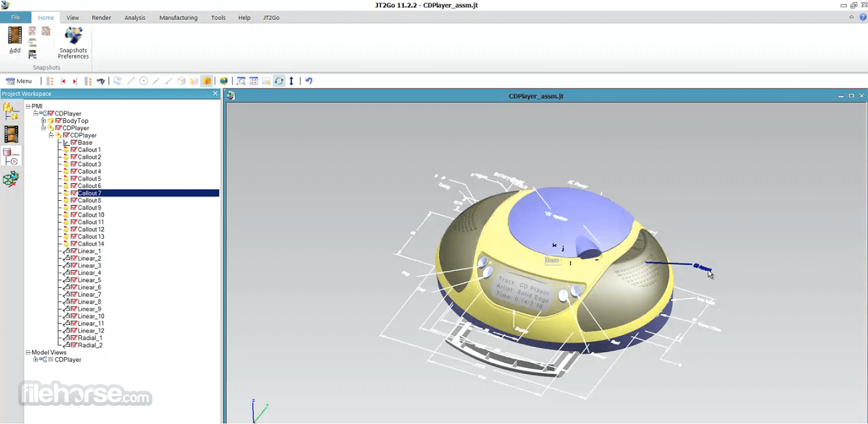The height and width of the screenshot is (424, 868).
Task: Click the XYZ axis triad in viewport
Action: click(x=259, y=411)
